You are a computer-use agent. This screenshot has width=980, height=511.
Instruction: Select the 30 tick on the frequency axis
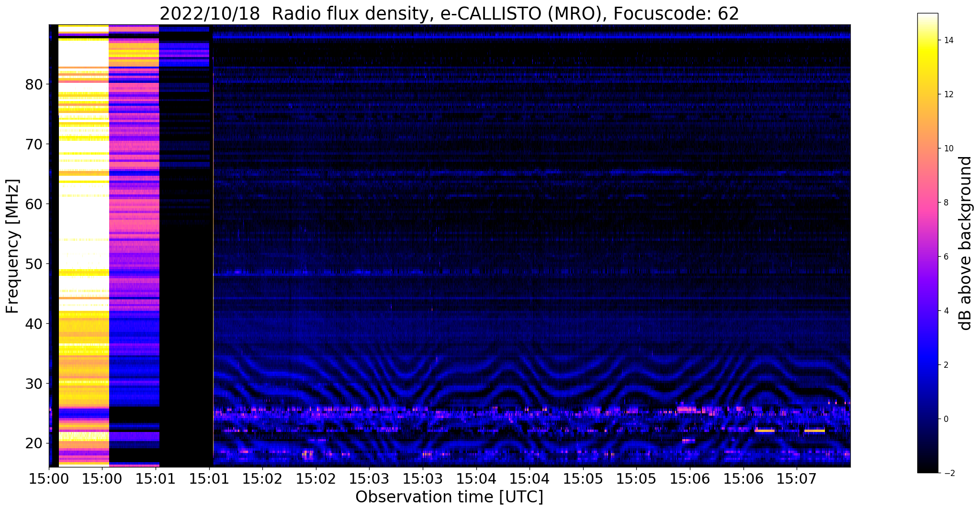coord(34,384)
